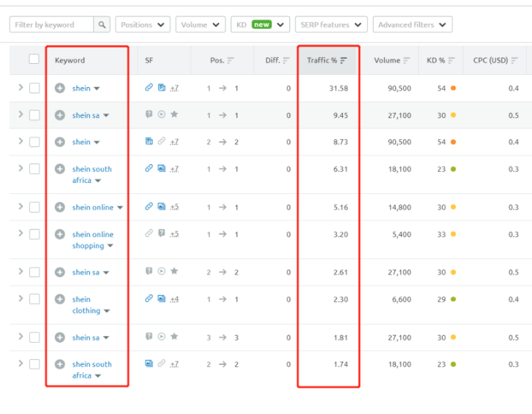Click the chain link icon in the shein clothing row

(x=149, y=299)
